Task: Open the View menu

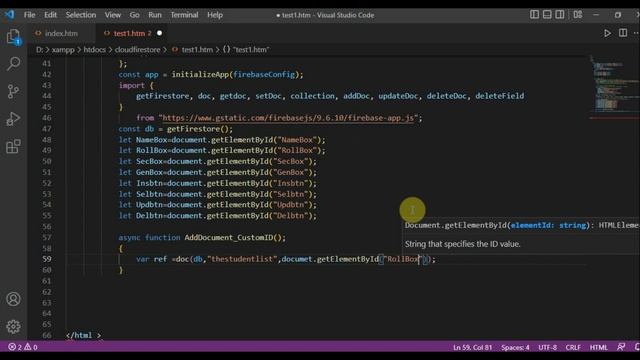Action: point(113,15)
